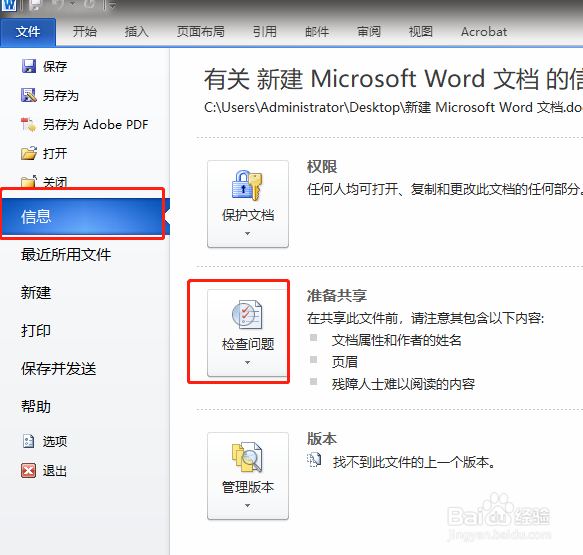The width and height of the screenshot is (583, 555).
Task: Click the 打开 text label
Action: tap(55, 154)
